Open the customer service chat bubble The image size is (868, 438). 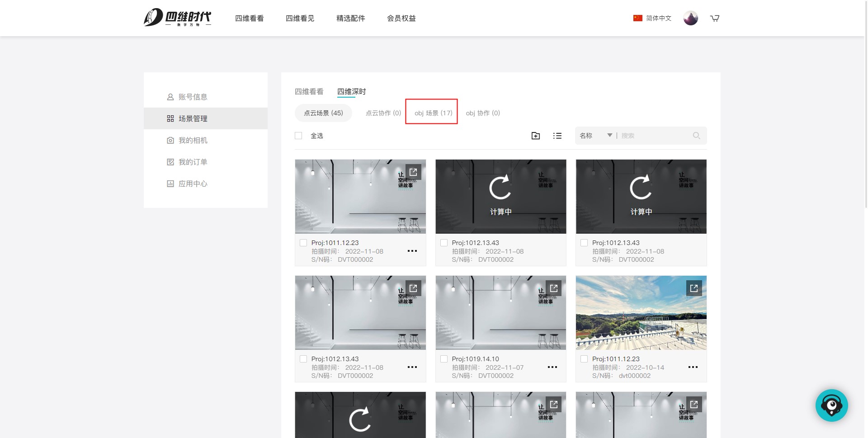tap(831, 405)
